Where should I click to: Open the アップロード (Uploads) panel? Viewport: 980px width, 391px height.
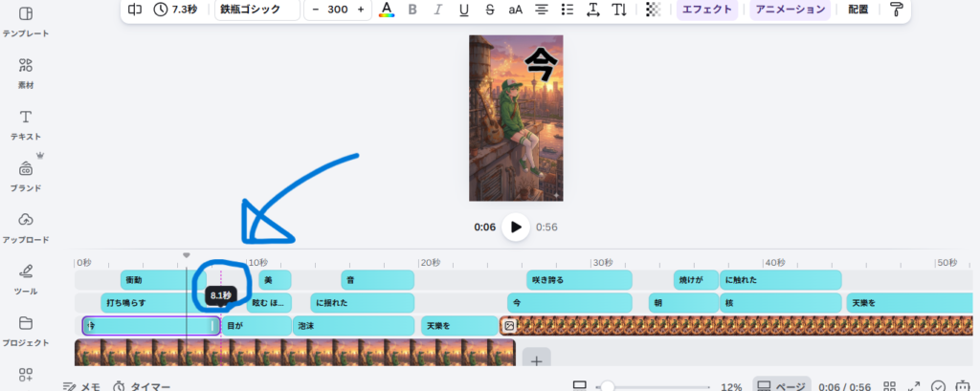[26, 227]
